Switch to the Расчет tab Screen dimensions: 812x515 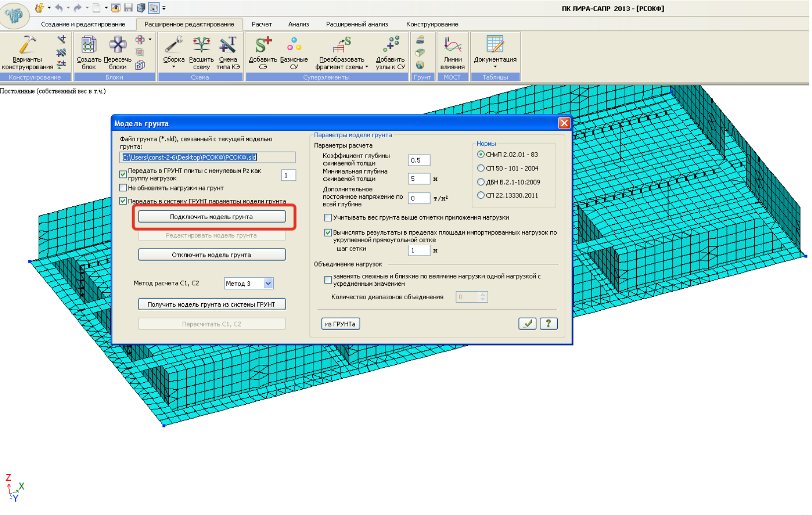262,24
